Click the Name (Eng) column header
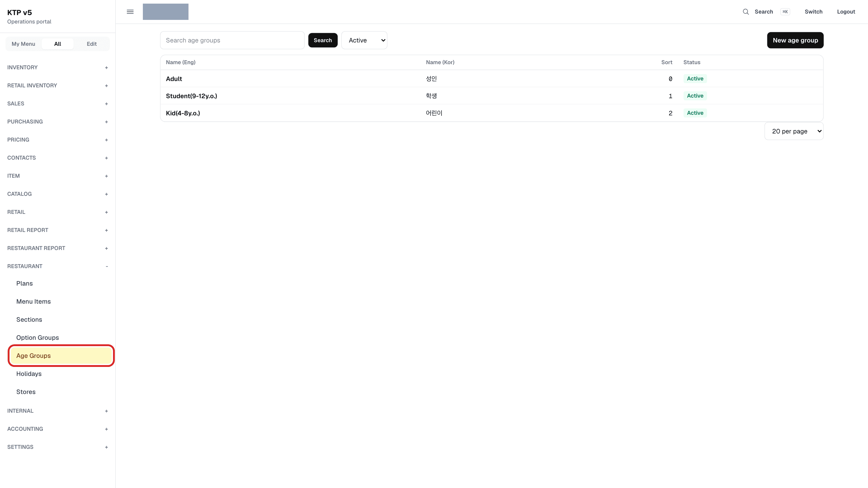Viewport: 868px width, 488px height. pyautogui.click(x=181, y=62)
